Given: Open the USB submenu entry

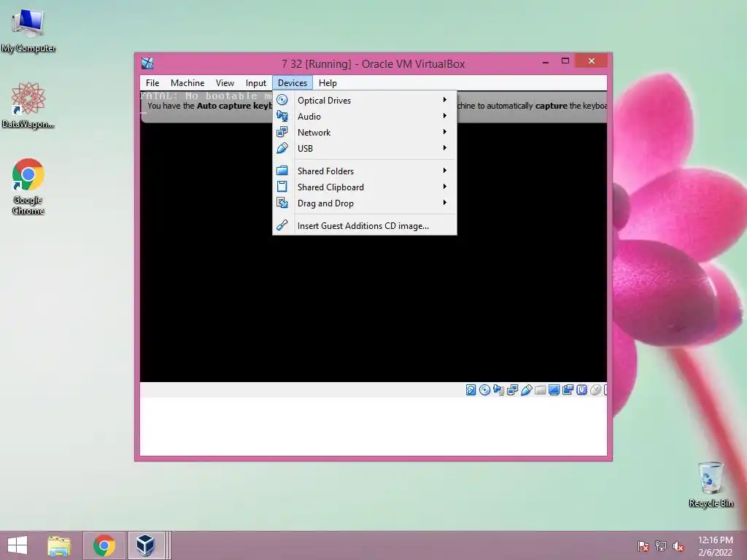Looking at the screenshot, I should pyautogui.click(x=365, y=148).
